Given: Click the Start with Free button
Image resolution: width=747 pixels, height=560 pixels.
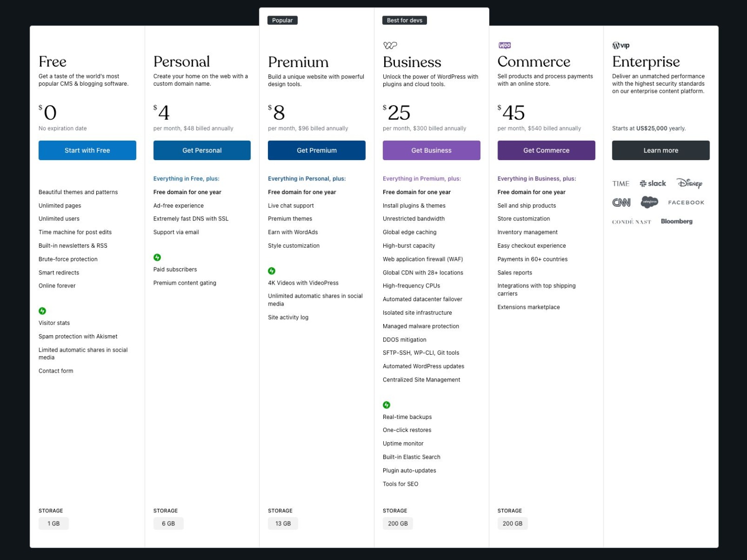Looking at the screenshot, I should (88, 150).
